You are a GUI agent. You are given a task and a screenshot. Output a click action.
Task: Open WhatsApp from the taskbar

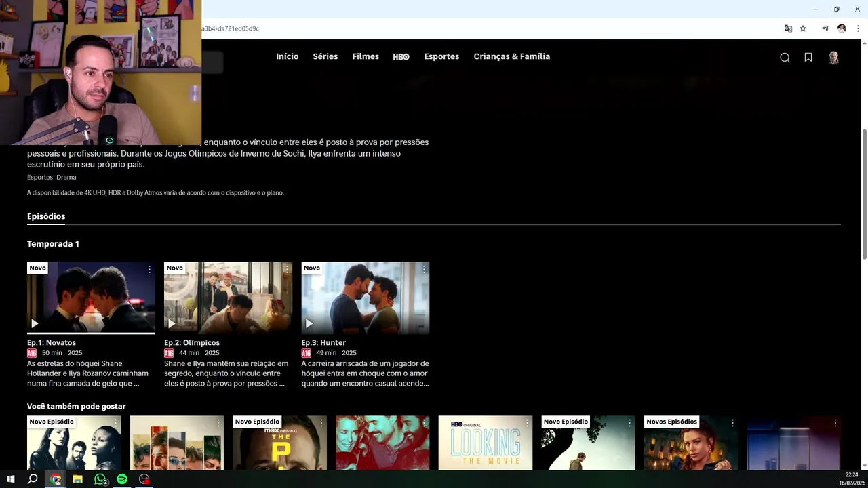[x=100, y=479]
